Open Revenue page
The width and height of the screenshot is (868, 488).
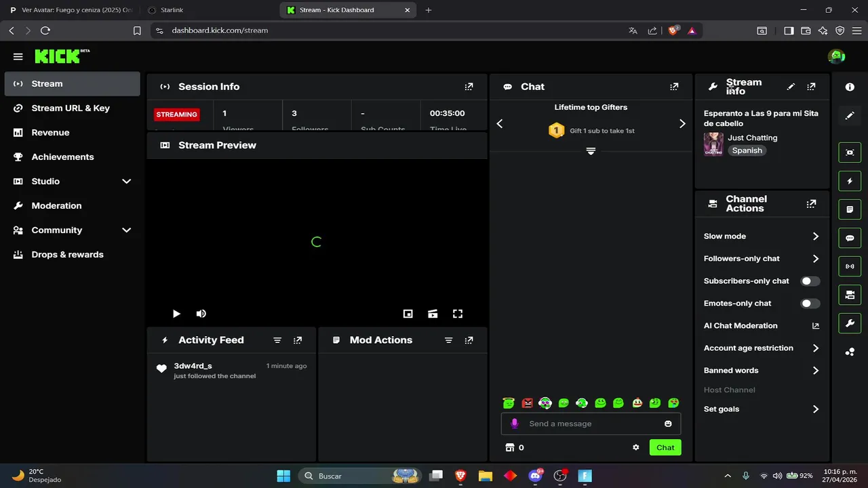(x=72, y=132)
